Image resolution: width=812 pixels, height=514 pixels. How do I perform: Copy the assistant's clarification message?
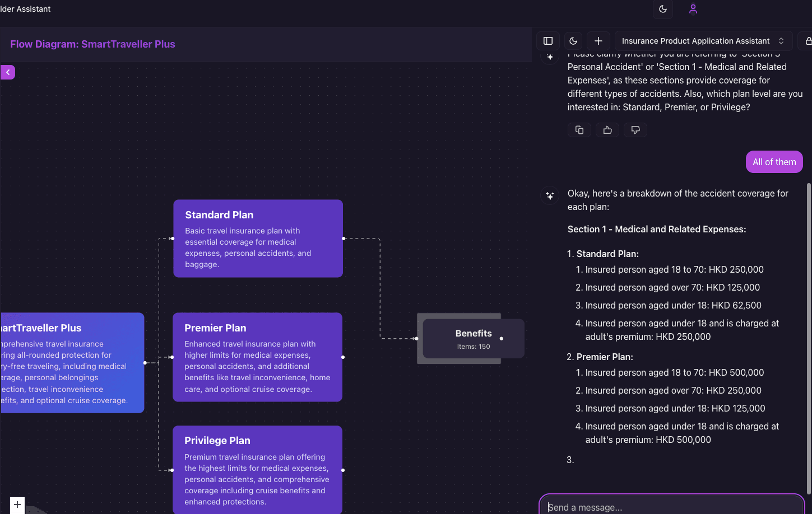tap(579, 130)
